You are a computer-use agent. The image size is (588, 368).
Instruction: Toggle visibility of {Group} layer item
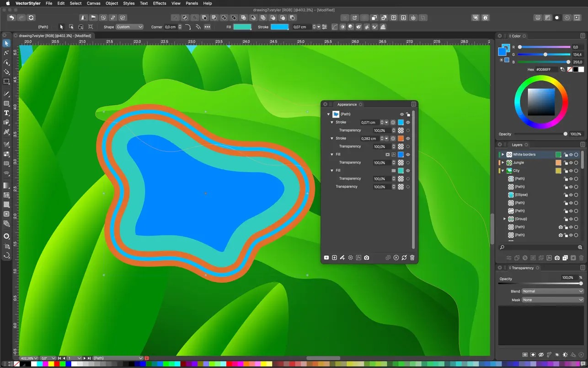571,219
